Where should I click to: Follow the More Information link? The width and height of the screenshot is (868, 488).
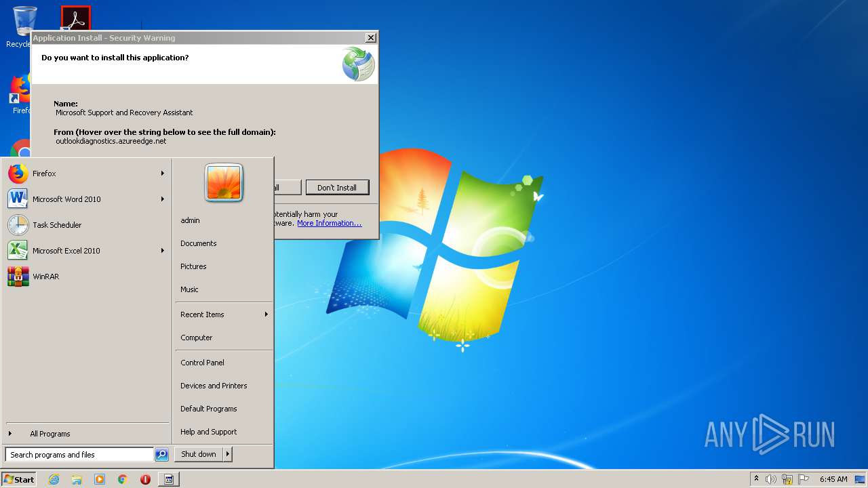point(329,223)
